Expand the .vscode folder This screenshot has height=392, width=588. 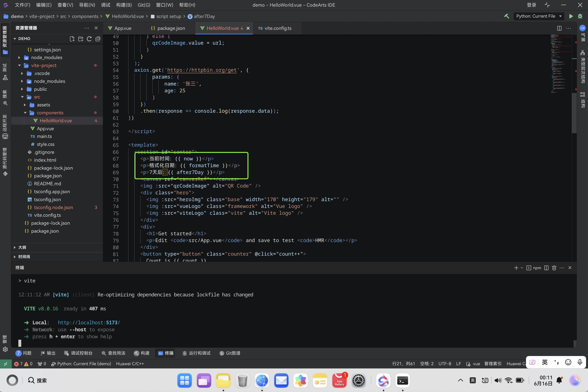coord(22,73)
